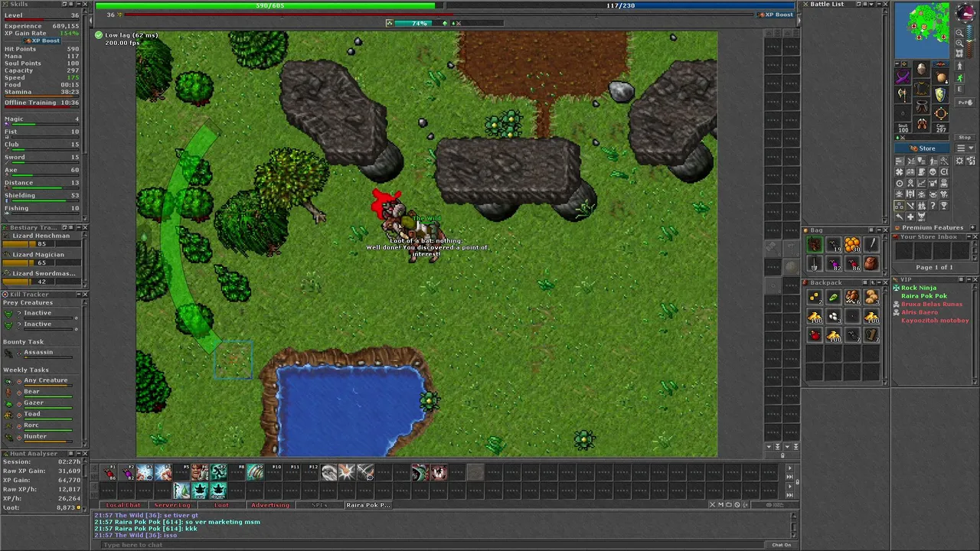Select the helmet equipment slot
The height and width of the screenshot is (551, 980).
922,70
